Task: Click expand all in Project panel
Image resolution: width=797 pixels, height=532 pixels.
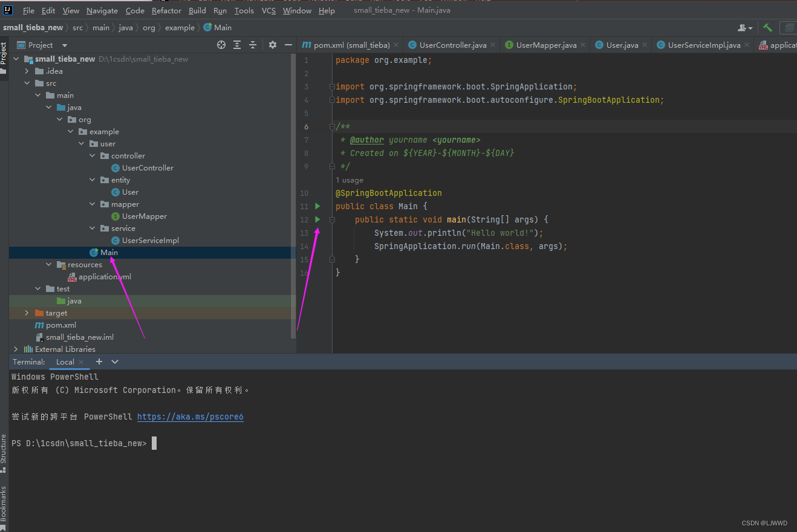Action: click(237, 45)
